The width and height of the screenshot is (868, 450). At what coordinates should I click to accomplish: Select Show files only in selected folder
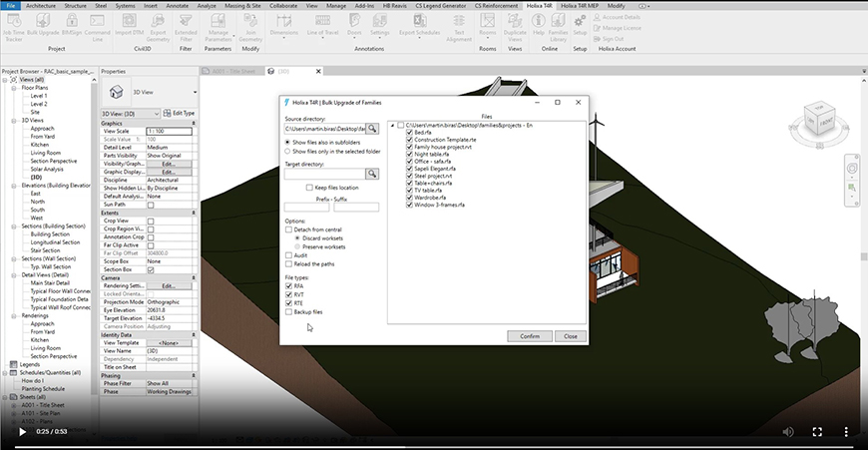[x=287, y=151]
